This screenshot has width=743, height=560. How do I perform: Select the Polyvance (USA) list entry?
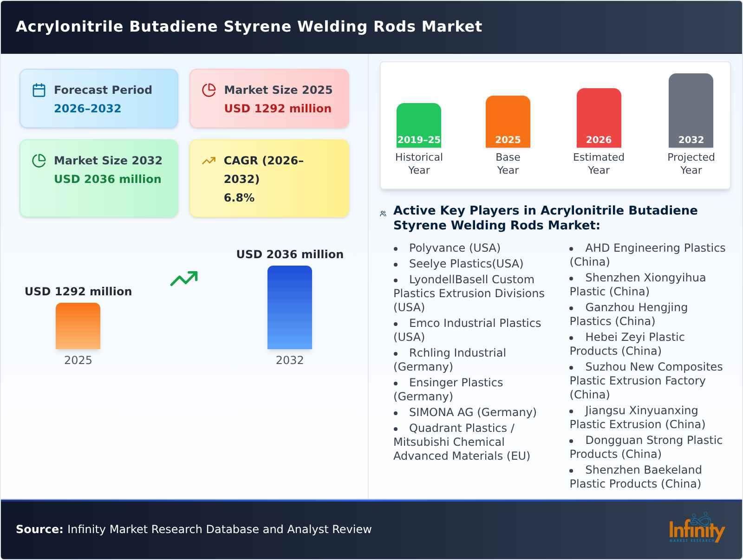click(454, 247)
